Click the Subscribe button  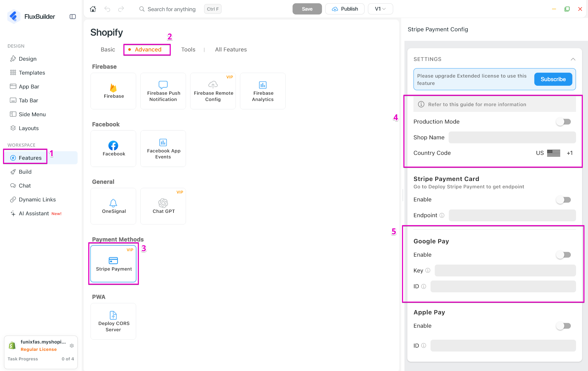(x=553, y=79)
